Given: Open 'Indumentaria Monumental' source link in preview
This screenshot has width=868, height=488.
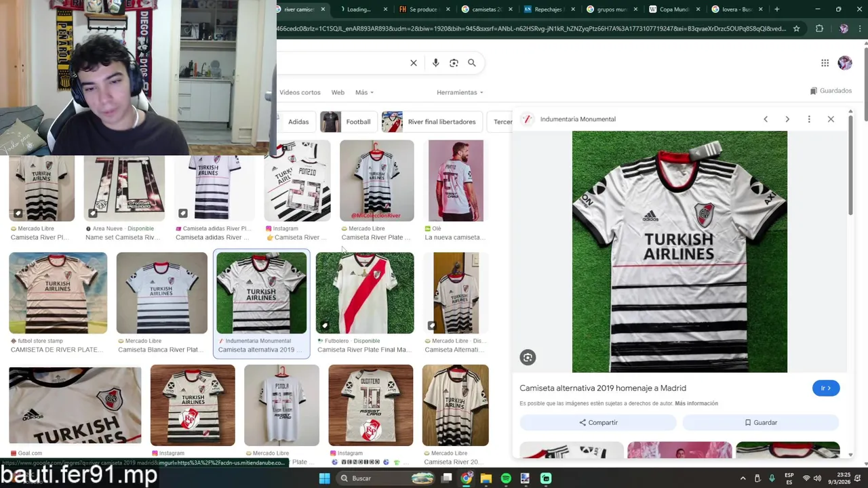Looking at the screenshot, I should (x=578, y=119).
